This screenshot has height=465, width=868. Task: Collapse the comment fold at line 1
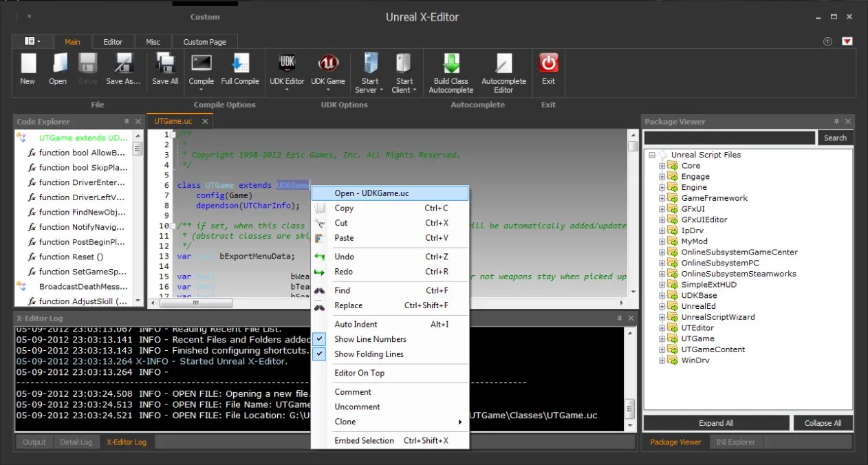pyautogui.click(x=173, y=135)
